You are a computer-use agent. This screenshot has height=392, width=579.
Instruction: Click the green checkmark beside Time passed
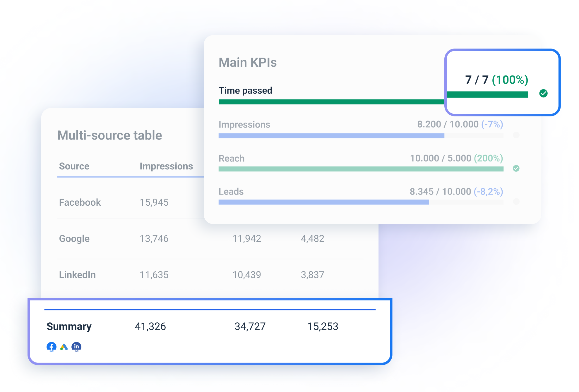[x=543, y=93]
